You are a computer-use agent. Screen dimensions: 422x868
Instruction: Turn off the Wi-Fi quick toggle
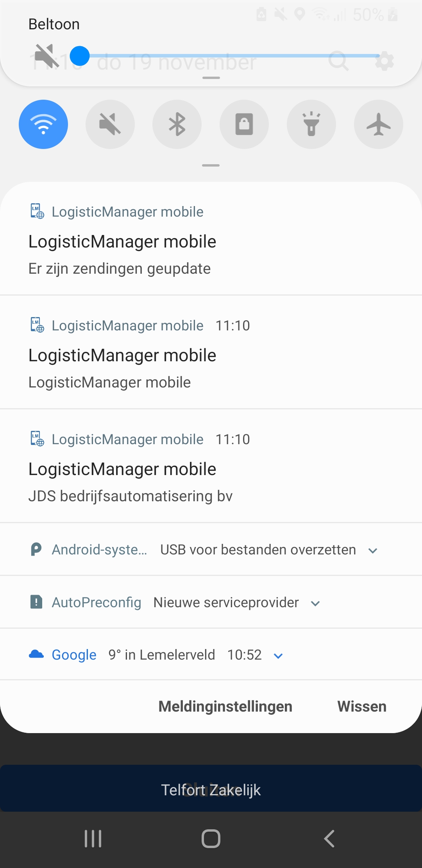tap(43, 124)
